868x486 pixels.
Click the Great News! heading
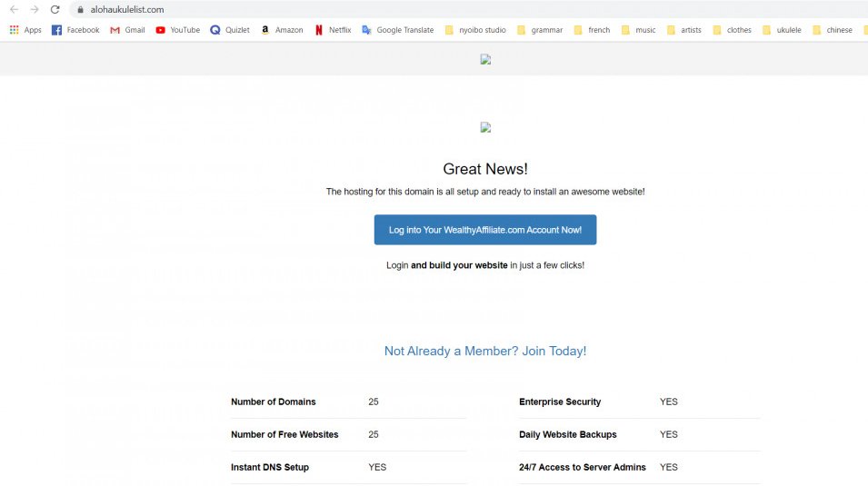point(485,169)
